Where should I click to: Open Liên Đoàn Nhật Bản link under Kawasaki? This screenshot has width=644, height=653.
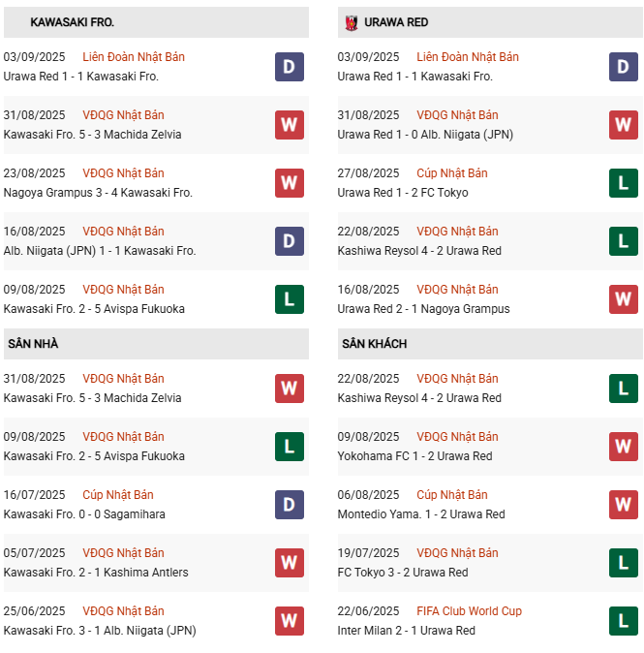[x=134, y=57]
